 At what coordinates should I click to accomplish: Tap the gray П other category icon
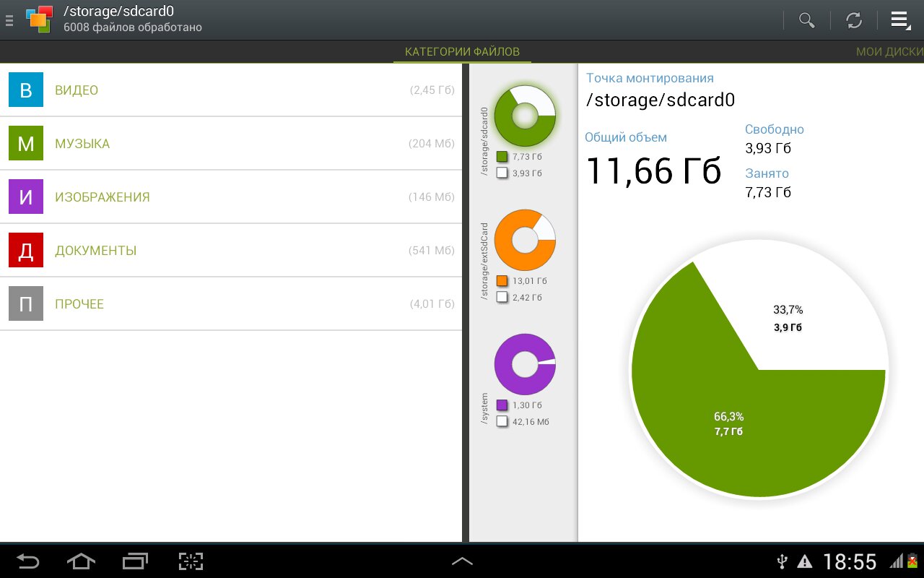click(26, 304)
